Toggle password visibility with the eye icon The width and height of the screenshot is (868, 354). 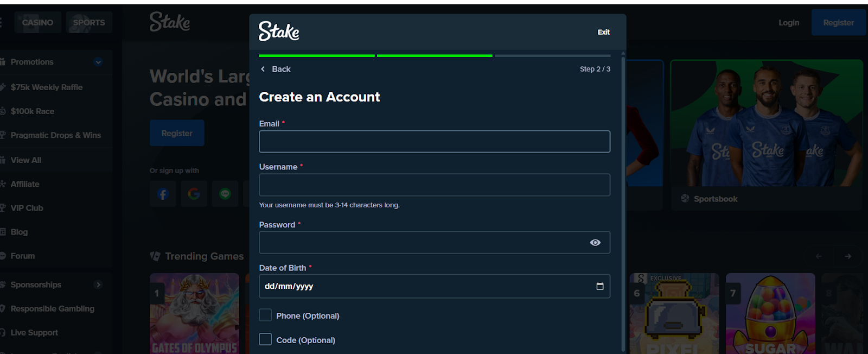pos(595,243)
